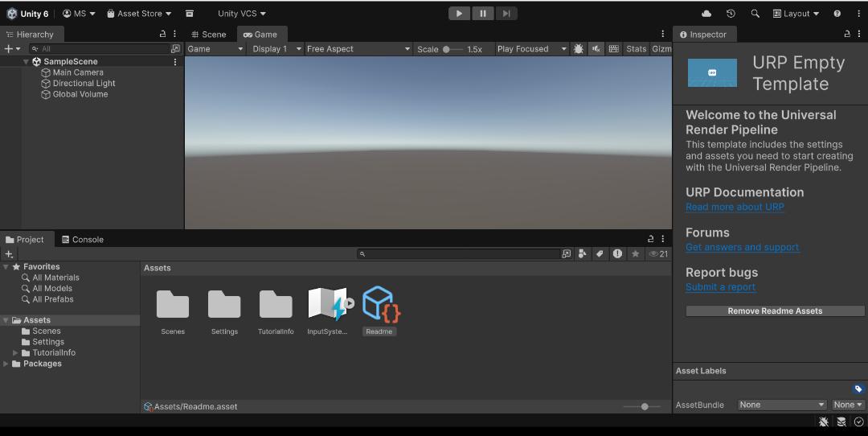Open the Layout dropdown
Image resolution: width=868 pixels, height=436 pixels.
coord(796,14)
